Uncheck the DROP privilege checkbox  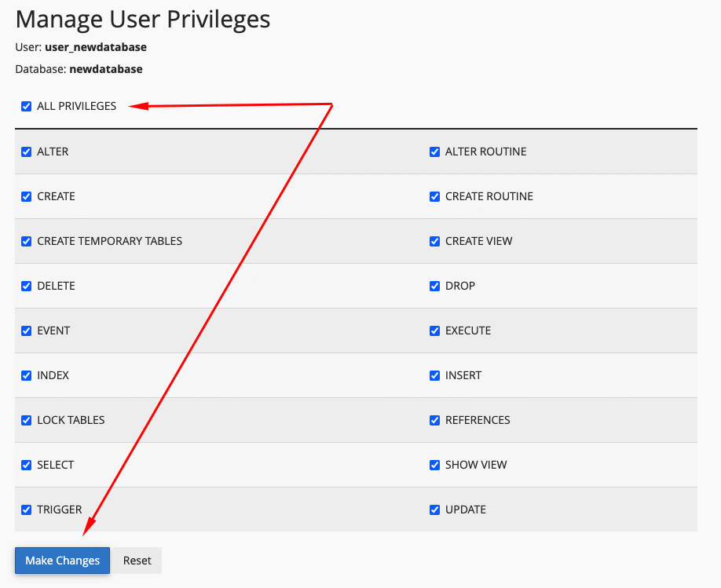coord(435,286)
